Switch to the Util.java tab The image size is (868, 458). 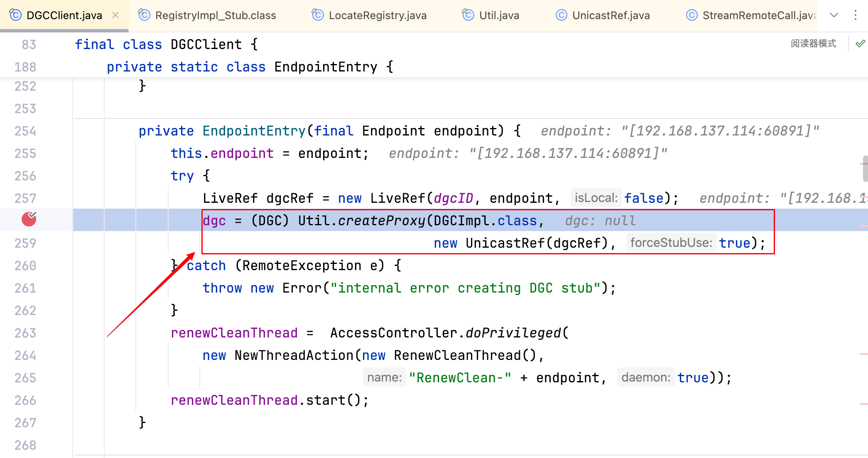499,15
